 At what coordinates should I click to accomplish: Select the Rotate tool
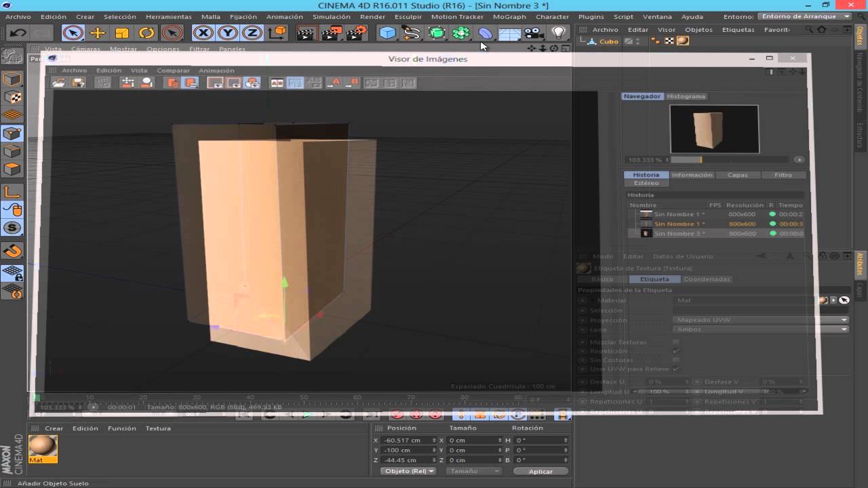(x=146, y=33)
